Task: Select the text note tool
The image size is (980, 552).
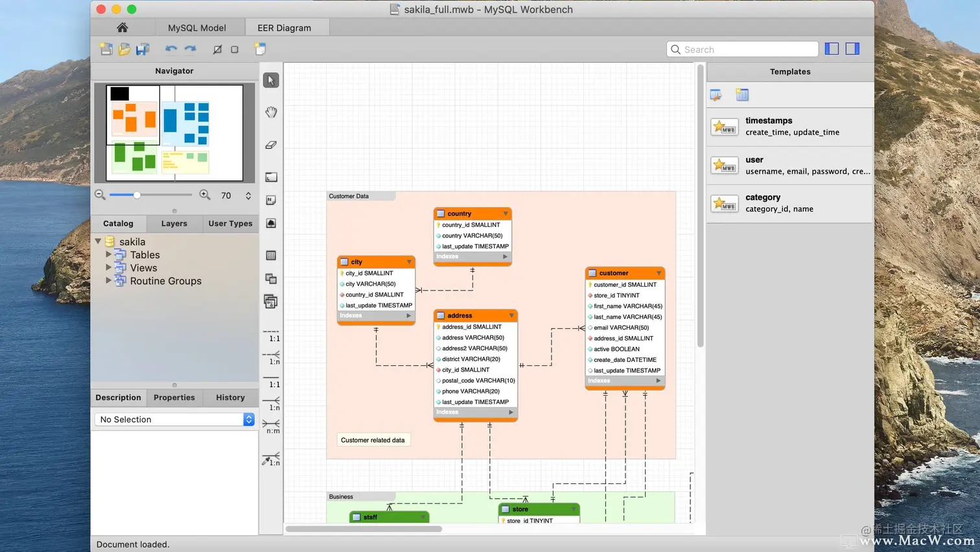Action: click(x=271, y=200)
